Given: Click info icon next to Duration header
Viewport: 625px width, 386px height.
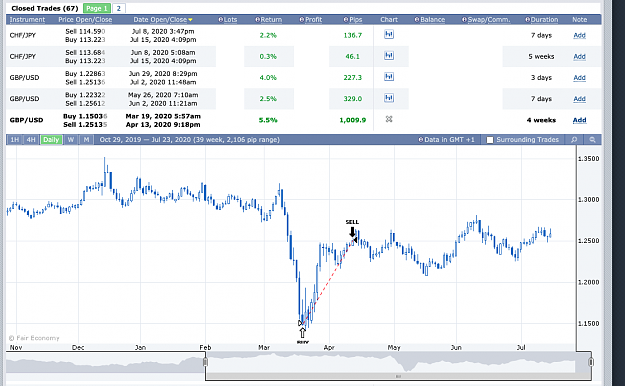Looking at the screenshot, I should point(527,20).
